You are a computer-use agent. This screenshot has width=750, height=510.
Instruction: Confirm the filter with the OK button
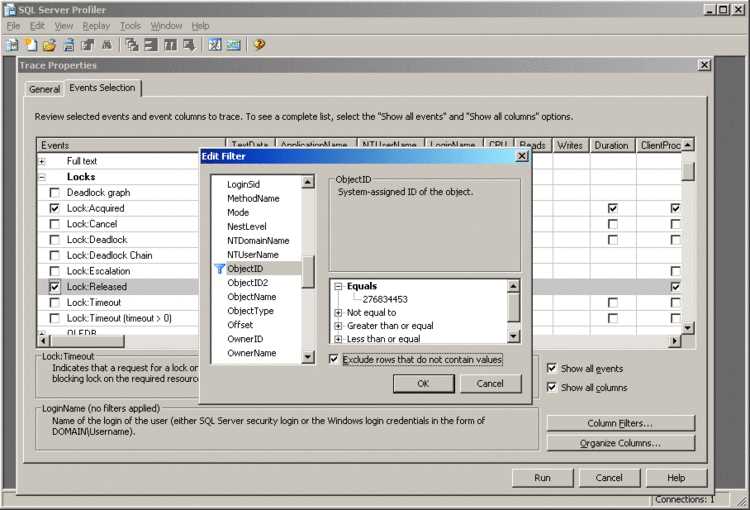click(x=423, y=384)
